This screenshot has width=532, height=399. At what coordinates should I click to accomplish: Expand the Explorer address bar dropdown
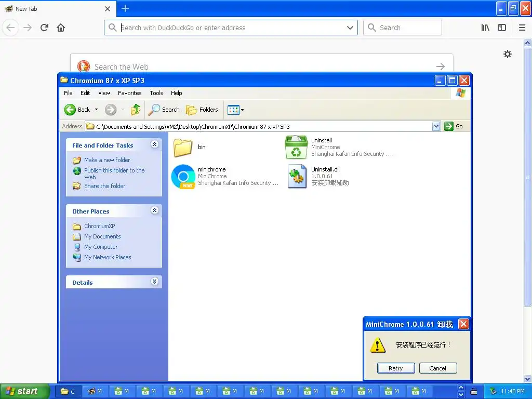pos(436,127)
